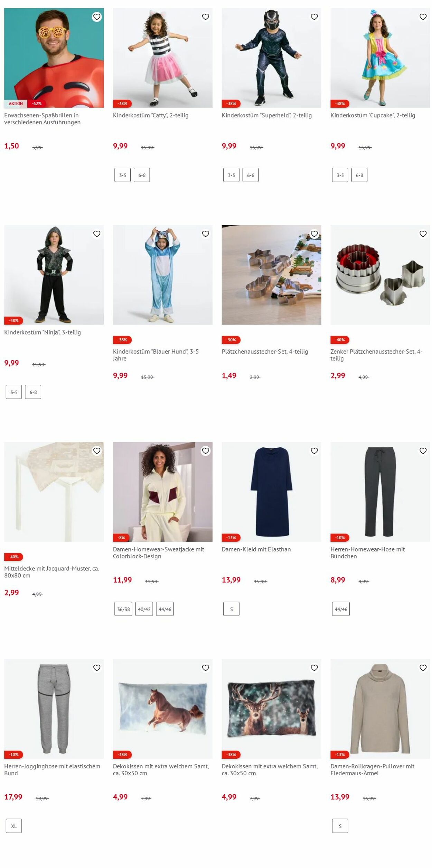The height and width of the screenshot is (868, 432).
Task: Click the AKTION badge on Spaßbrillen
Action: [x=16, y=103]
